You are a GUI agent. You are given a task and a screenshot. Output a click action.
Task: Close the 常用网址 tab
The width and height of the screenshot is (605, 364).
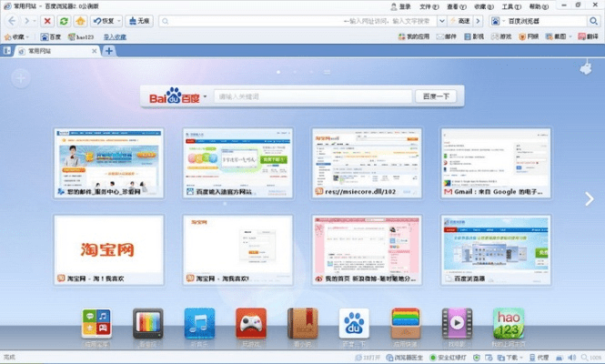(94, 51)
